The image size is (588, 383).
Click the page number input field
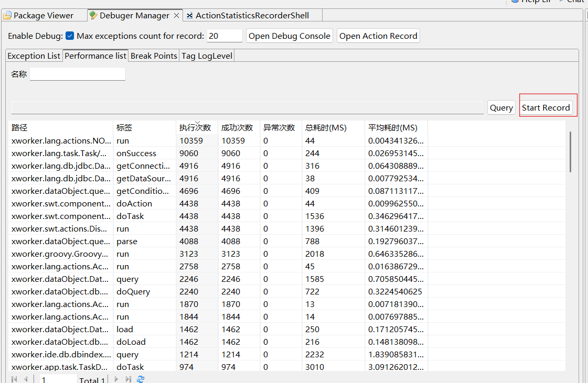point(58,379)
